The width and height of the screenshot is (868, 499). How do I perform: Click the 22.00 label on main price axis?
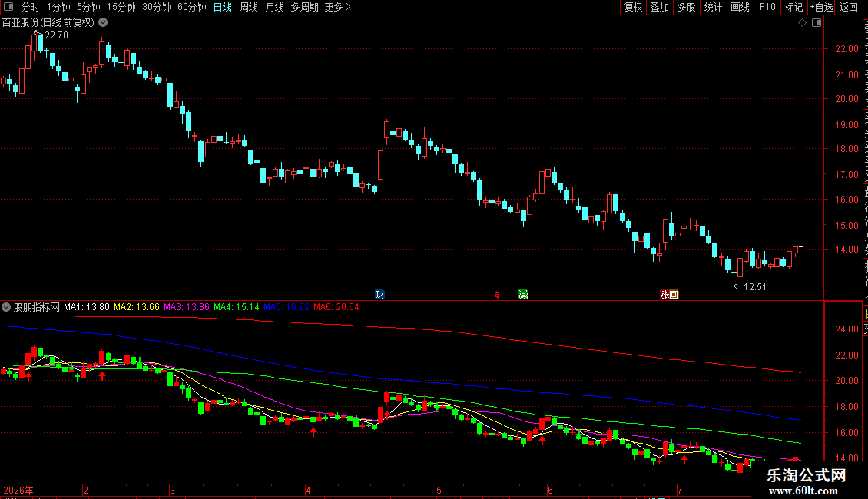pyautogui.click(x=847, y=49)
